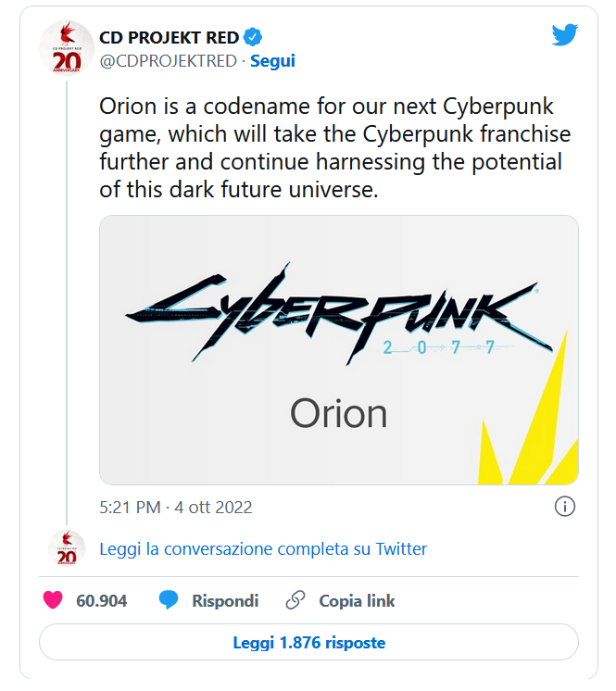Open the 5:21 PM · 4 ott 2022 timestamp
The height and width of the screenshot is (691, 616).
tap(176, 508)
